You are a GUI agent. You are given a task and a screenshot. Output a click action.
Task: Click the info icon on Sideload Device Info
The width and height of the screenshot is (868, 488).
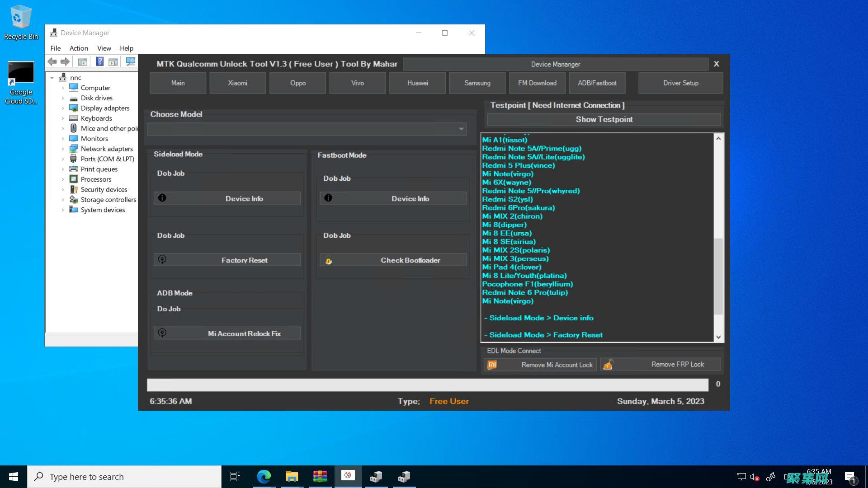tap(162, 198)
